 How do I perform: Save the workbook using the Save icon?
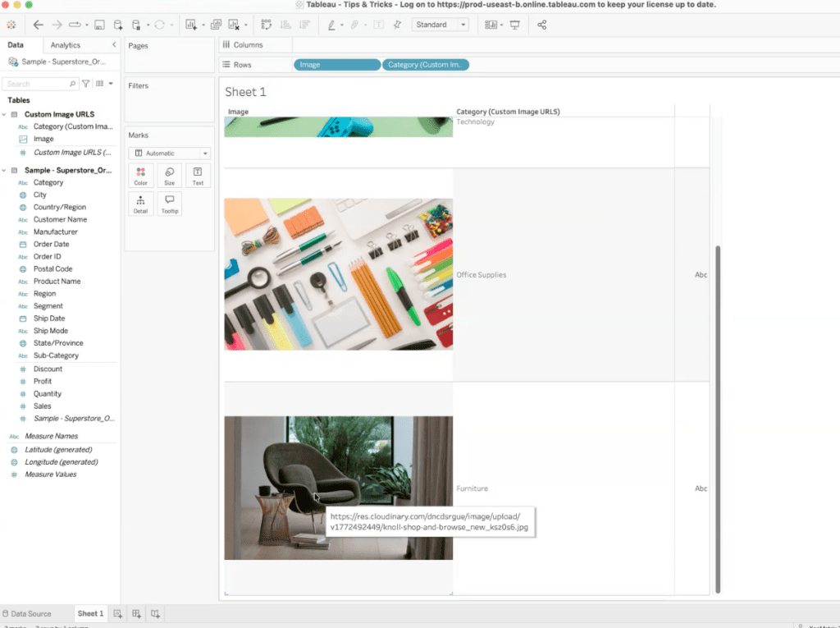tap(99, 25)
